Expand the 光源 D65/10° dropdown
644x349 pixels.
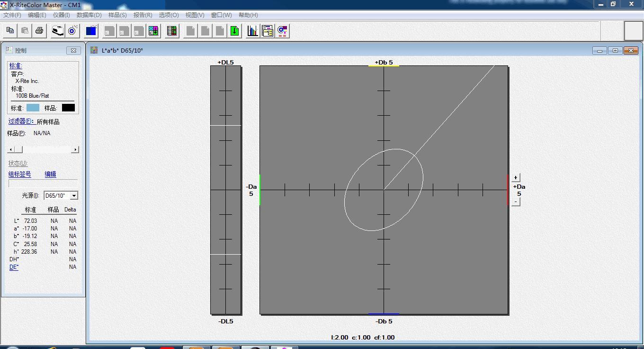74,196
